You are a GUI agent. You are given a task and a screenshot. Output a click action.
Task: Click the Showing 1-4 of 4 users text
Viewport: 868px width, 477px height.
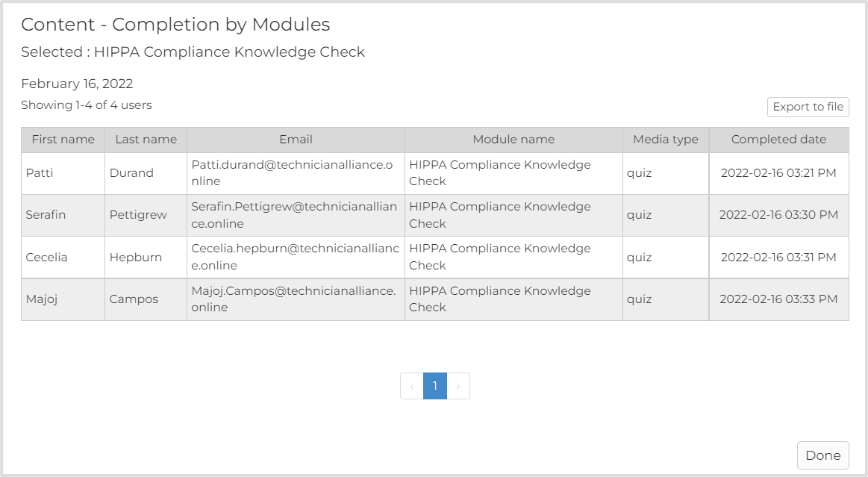tap(87, 105)
